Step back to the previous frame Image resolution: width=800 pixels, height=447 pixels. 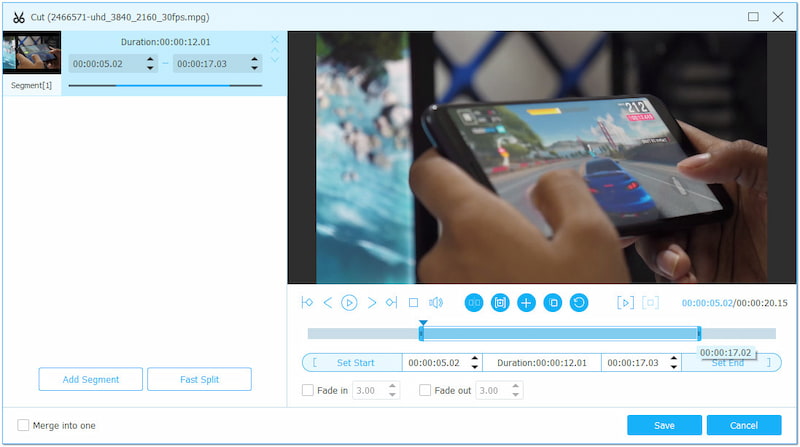tap(327, 302)
